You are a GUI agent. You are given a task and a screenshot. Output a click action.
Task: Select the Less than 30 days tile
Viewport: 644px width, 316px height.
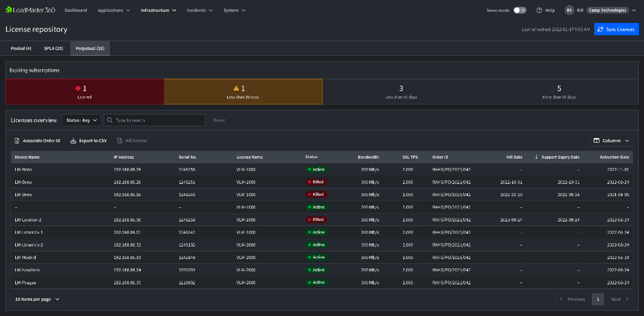tap(243, 91)
